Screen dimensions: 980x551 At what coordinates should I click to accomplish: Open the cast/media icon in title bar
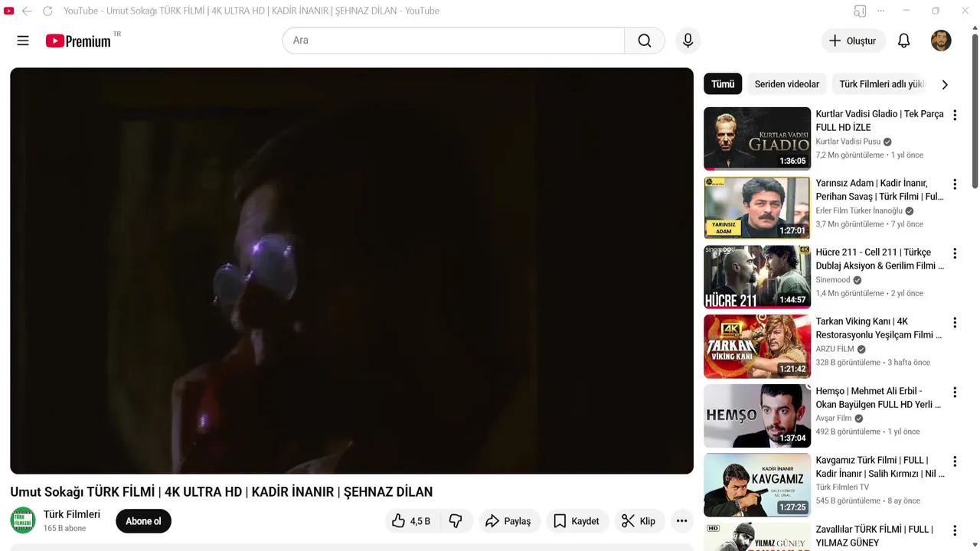[x=860, y=11]
